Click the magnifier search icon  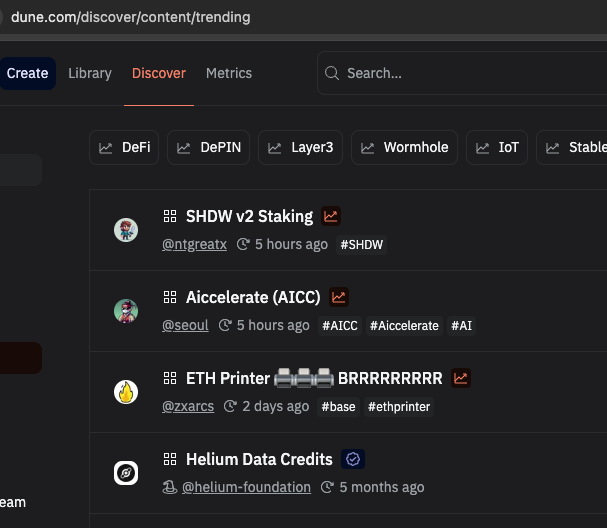click(x=332, y=73)
